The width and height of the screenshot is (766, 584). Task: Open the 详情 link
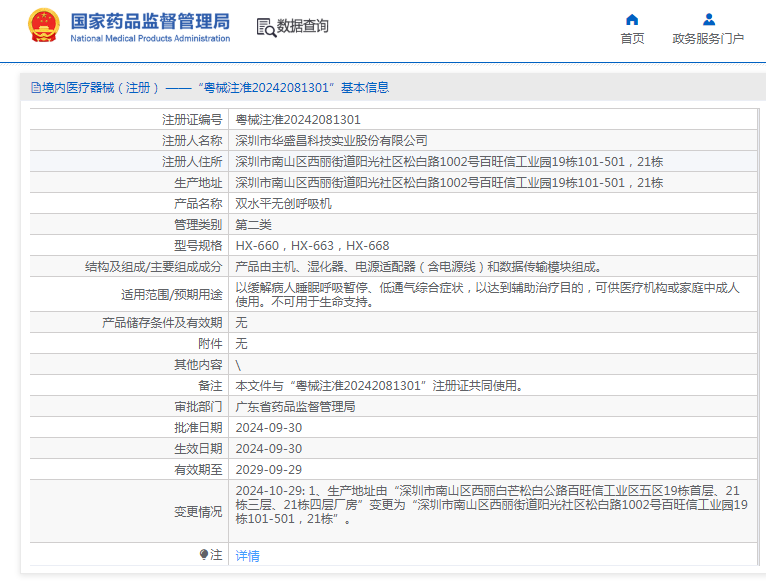(247, 556)
